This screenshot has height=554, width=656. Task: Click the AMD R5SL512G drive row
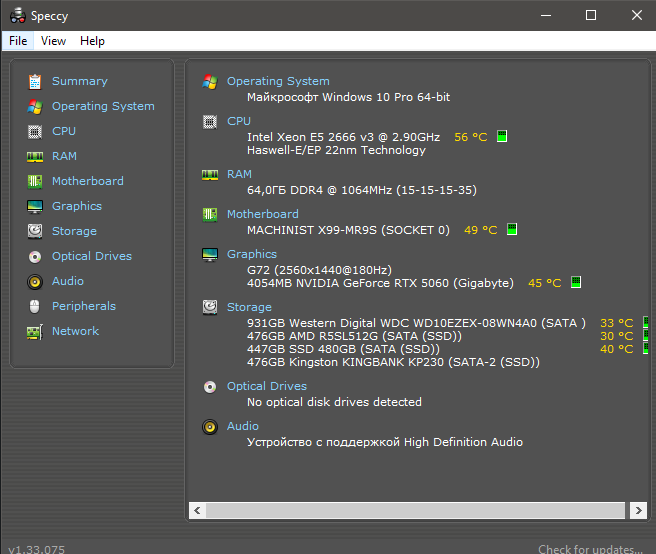[x=354, y=336]
